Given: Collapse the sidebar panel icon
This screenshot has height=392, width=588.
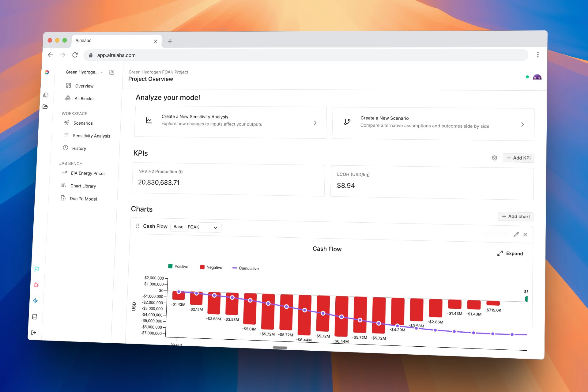Looking at the screenshot, I should (112, 72).
